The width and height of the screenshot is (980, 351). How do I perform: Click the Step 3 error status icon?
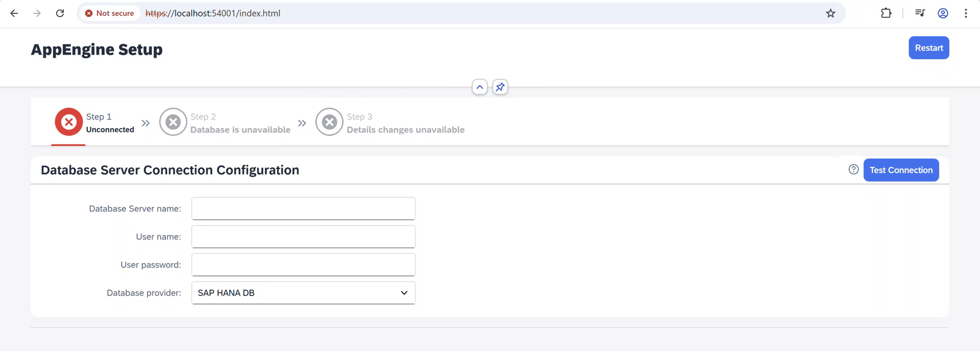[330, 122]
